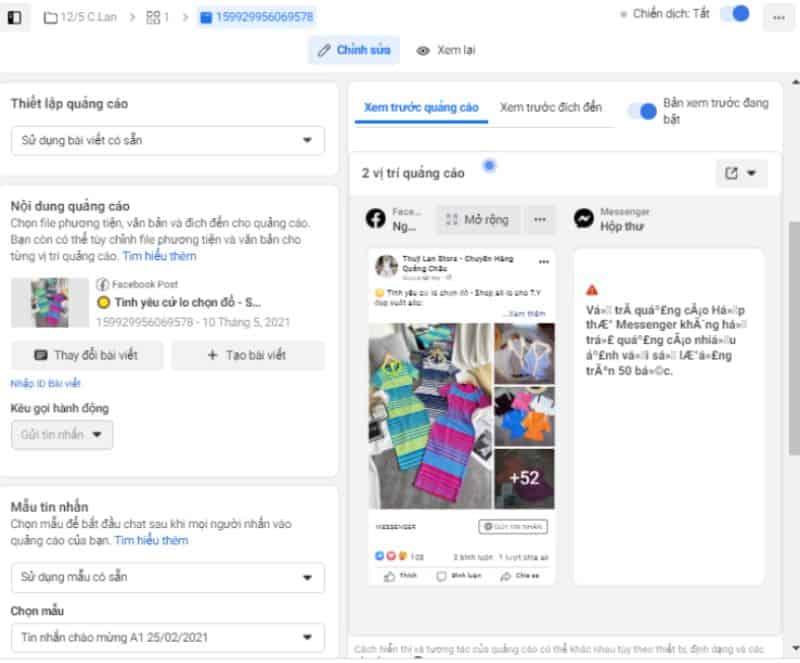The image size is (800, 663).
Task: Click the 'Thay đổi bài viết' button
Action: tap(85, 356)
